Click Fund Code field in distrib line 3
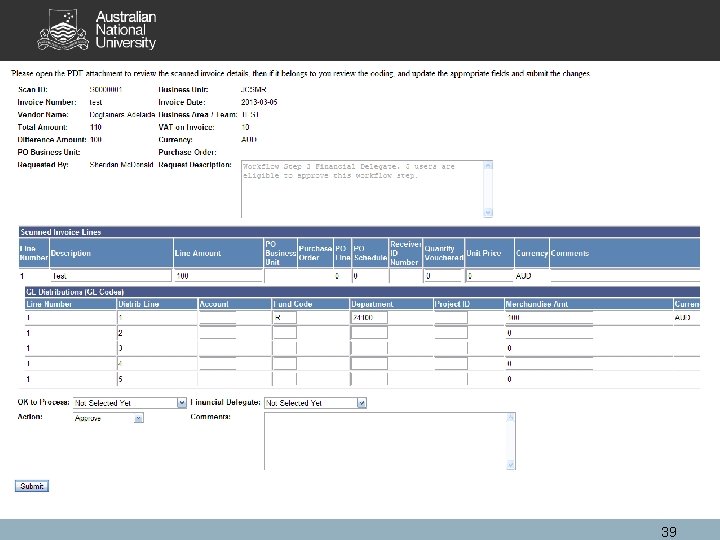This screenshot has width=720, height=540. pyautogui.click(x=285, y=348)
